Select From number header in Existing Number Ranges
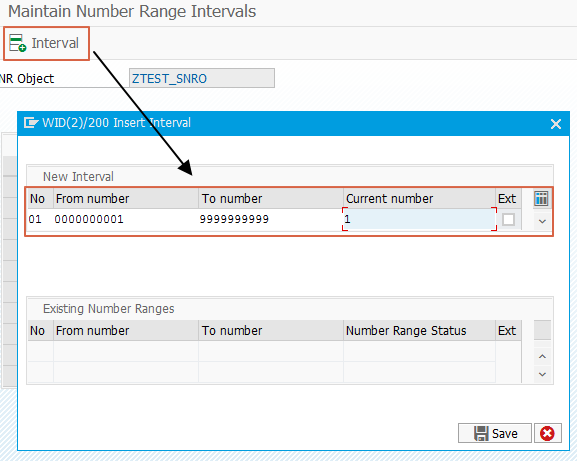 pos(126,330)
